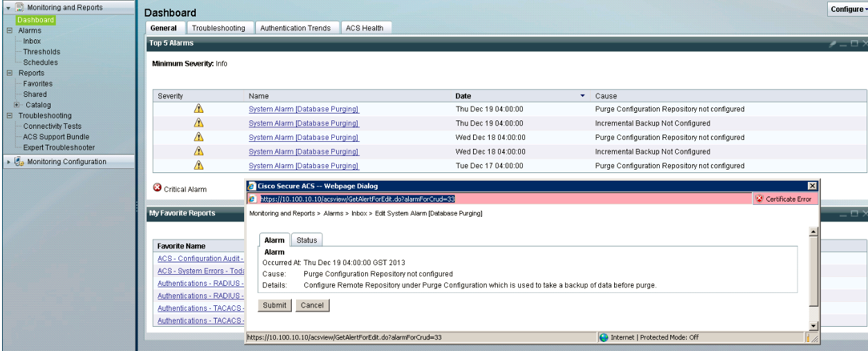Screen dimensions: 868x351
Task: Collapse the Reports tree node
Action: coord(10,73)
